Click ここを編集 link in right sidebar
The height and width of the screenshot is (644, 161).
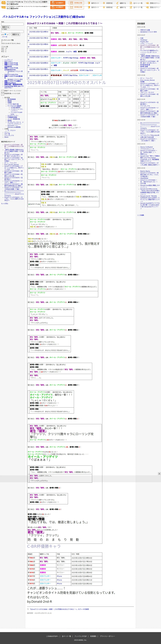[140, 215]
